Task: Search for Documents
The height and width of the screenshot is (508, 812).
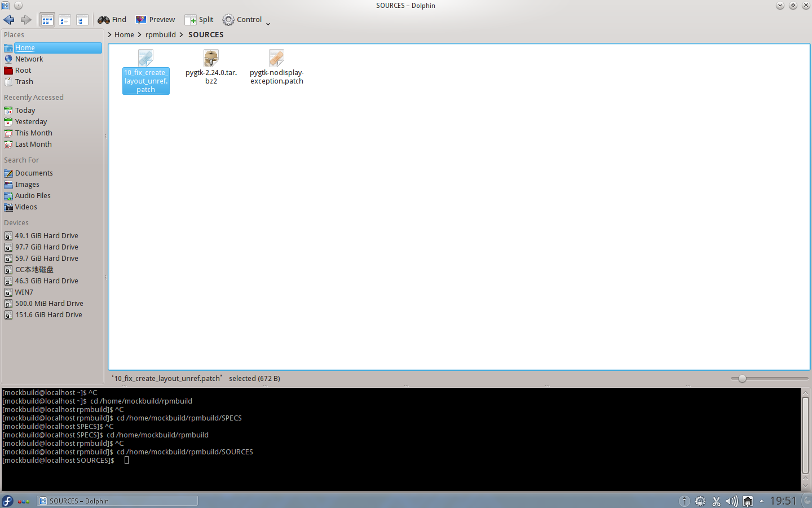Action: tap(52, 173)
